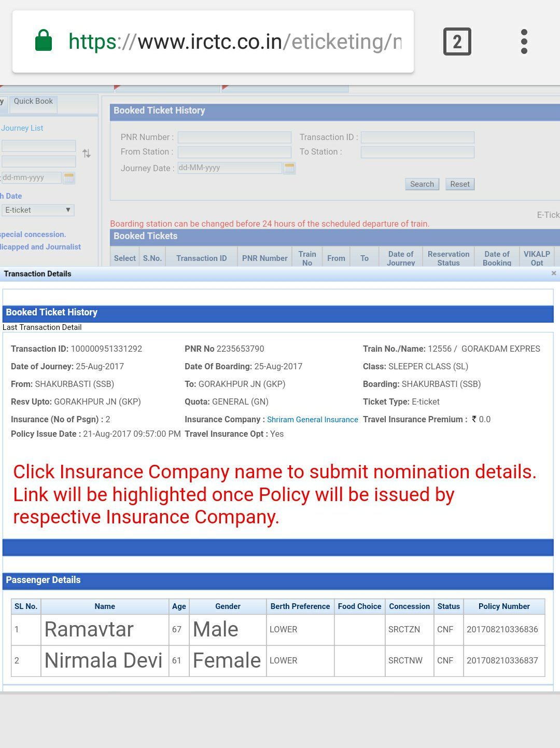Screen dimensions: 560x748
Task: Click the Berth Preference column header
Action: pos(300,606)
